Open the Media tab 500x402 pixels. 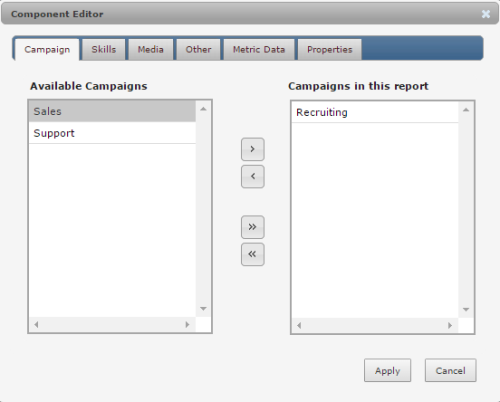click(x=151, y=50)
